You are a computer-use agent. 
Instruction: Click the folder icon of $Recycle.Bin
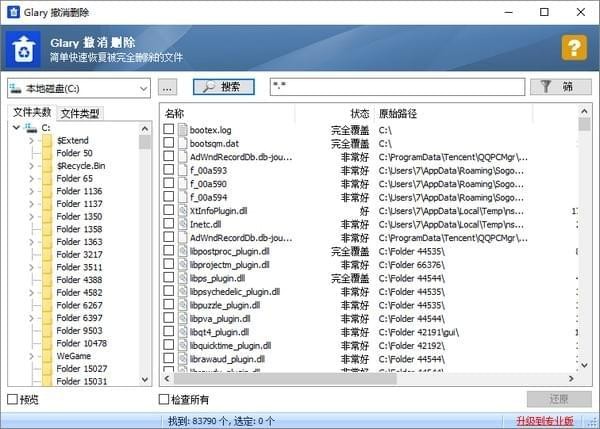coord(47,166)
